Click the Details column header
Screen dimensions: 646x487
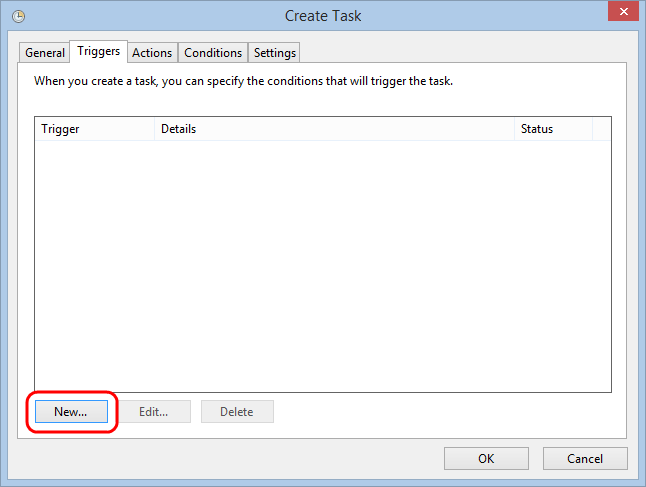click(x=335, y=129)
